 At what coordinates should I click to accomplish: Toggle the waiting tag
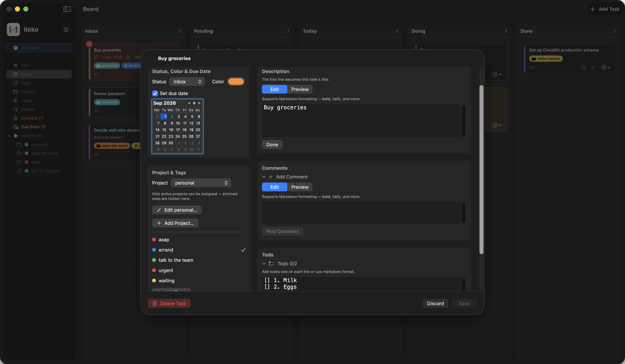[x=199, y=280]
